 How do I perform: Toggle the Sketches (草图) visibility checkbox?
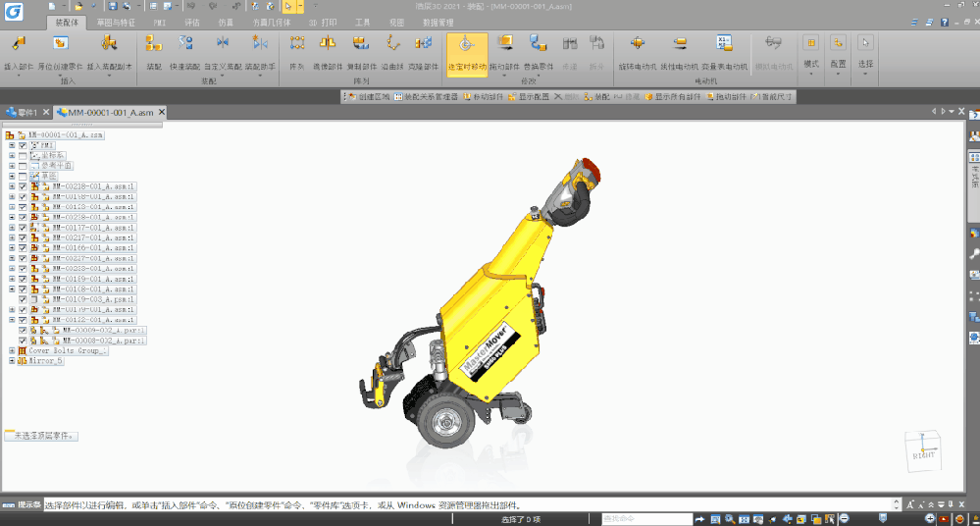(23, 176)
